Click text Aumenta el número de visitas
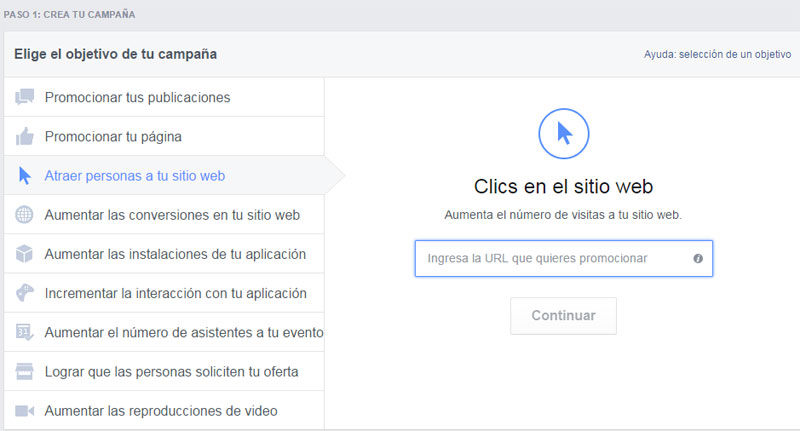This screenshot has width=800, height=431. (563, 215)
